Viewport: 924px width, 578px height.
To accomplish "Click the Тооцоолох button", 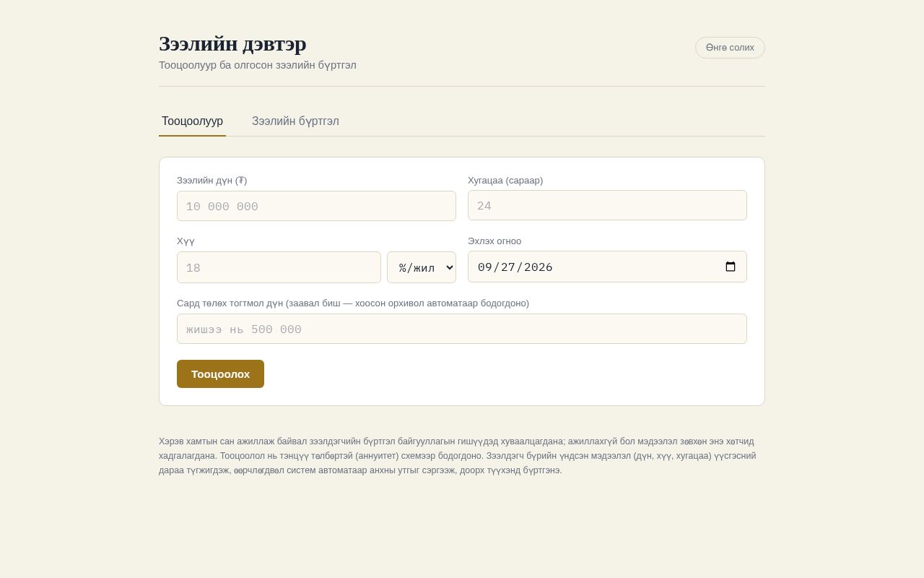I will pos(220,374).
